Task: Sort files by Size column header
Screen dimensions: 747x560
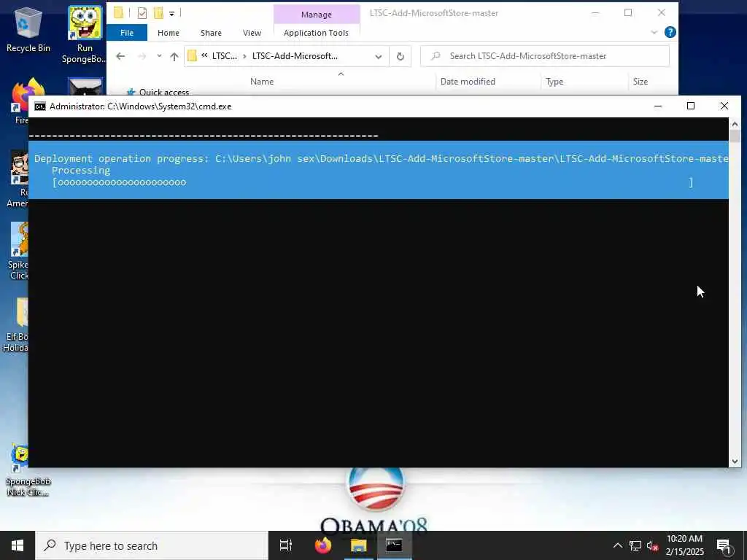Action: [640, 82]
